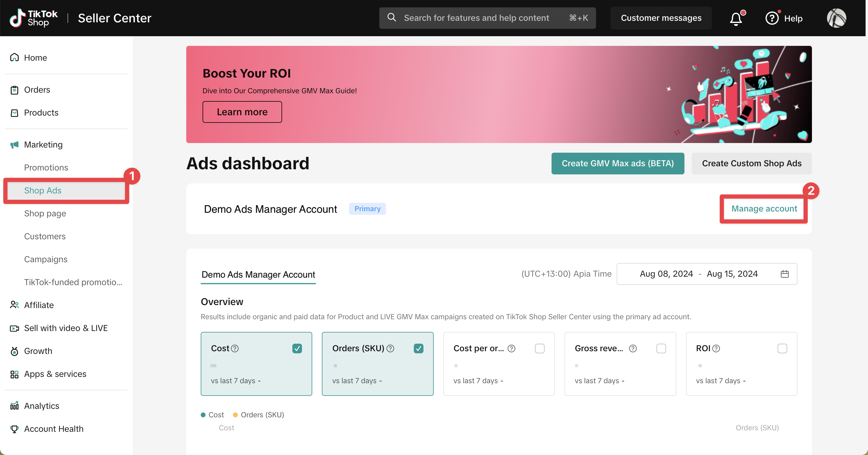Click the TikTok Shop logo
The width and height of the screenshot is (868, 455).
click(x=34, y=18)
